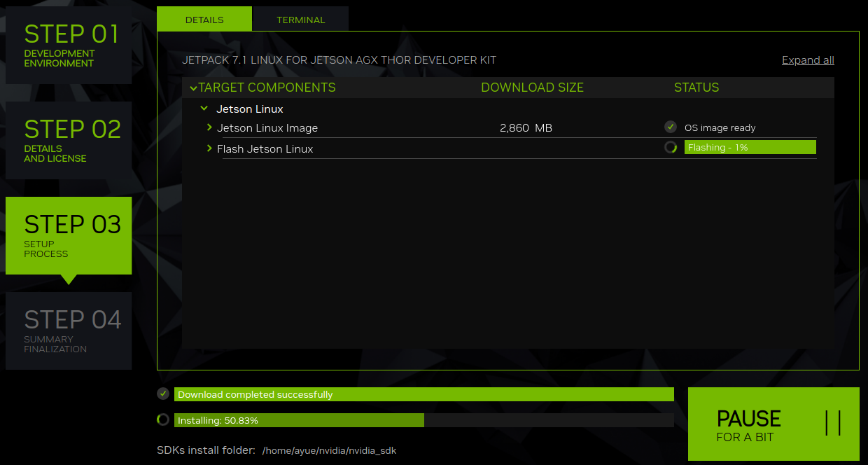Collapse the Target Components section chevron
This screenshot has height=465, width=868.
coord(193,88)
